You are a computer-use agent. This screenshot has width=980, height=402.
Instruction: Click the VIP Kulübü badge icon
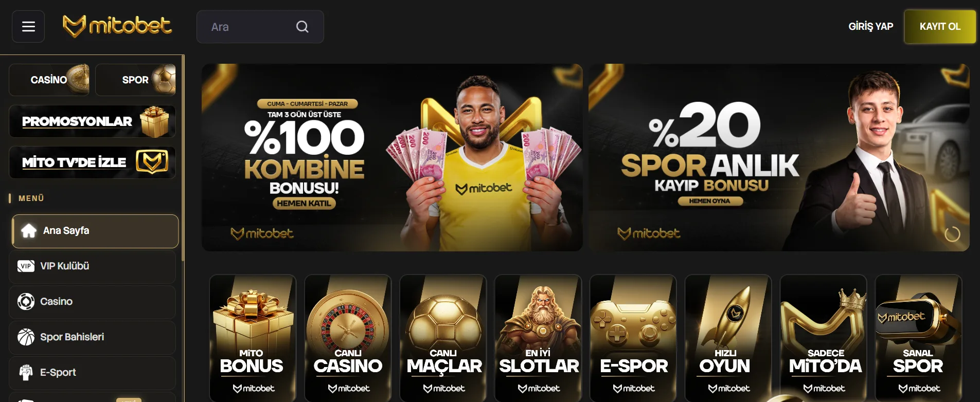pos(26,266)
